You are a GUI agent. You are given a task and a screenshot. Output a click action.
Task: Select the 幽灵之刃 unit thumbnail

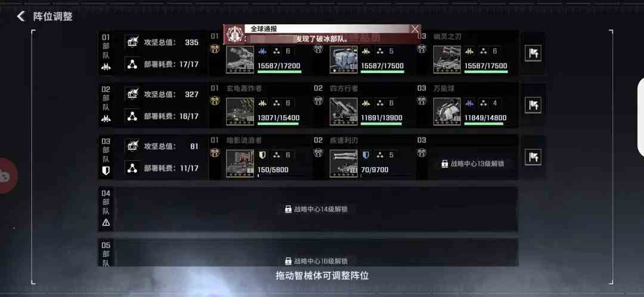click(447, 60)
